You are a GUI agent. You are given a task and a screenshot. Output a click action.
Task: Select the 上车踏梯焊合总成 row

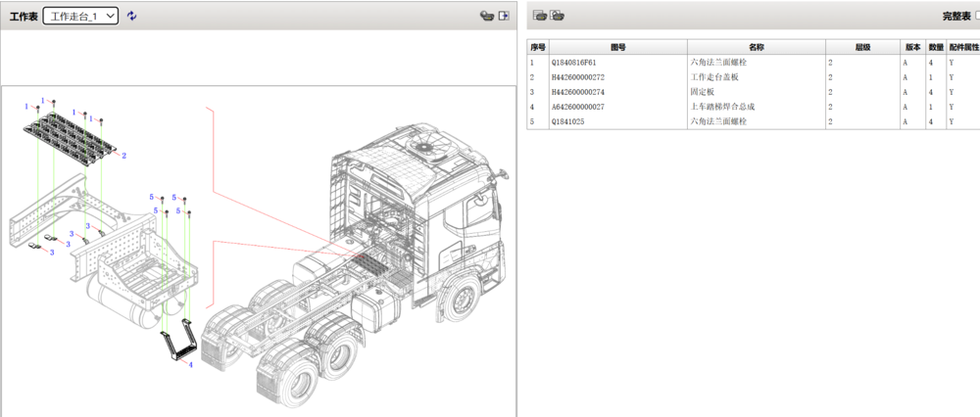(722, 107)
